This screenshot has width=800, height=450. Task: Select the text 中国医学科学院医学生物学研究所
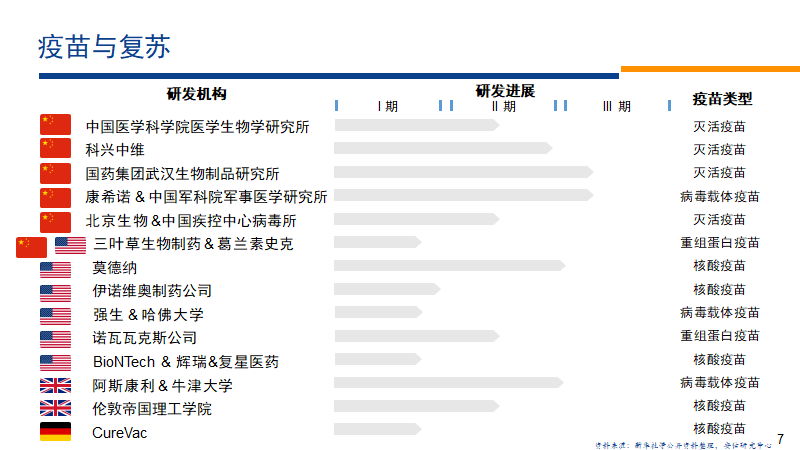197,127
